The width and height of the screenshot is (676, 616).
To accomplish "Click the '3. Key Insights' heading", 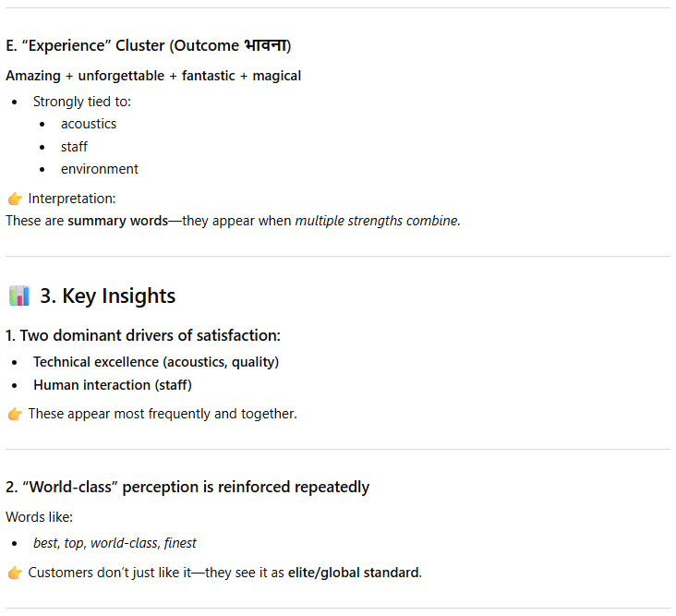I will [x=107, y=296].
